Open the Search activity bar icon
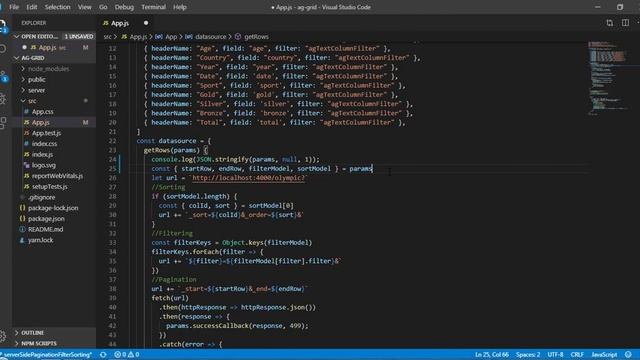Image resolution: width=640 pixels, height=360 pixels. [x=3, y=49]
